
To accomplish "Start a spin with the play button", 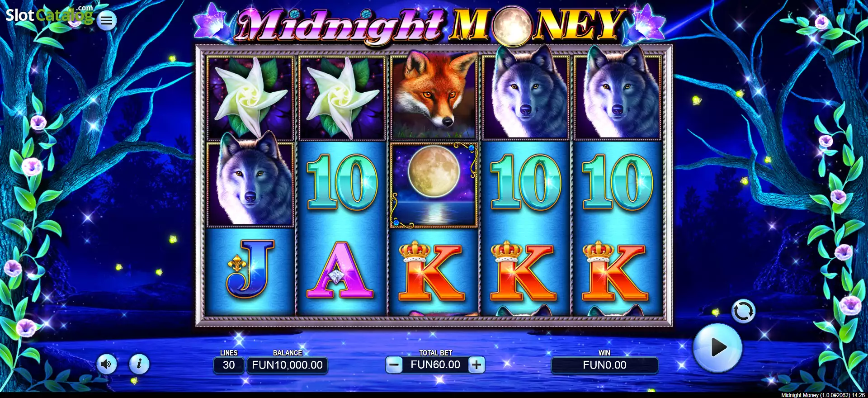I will [x=717, y=347].
